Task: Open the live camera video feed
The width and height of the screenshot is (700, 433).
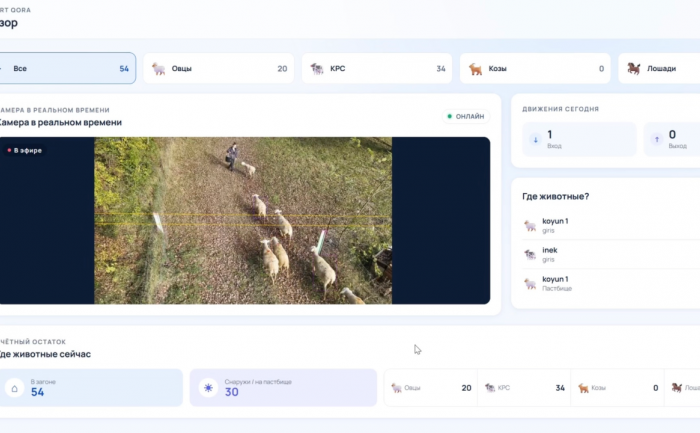Action: pyautogui.click(x=245, y=221)
